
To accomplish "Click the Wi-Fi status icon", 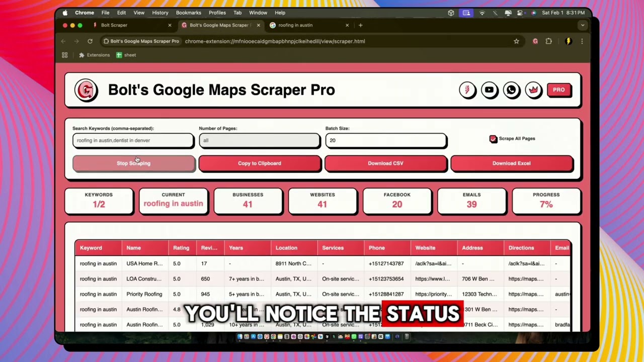I will pos(482,13).
